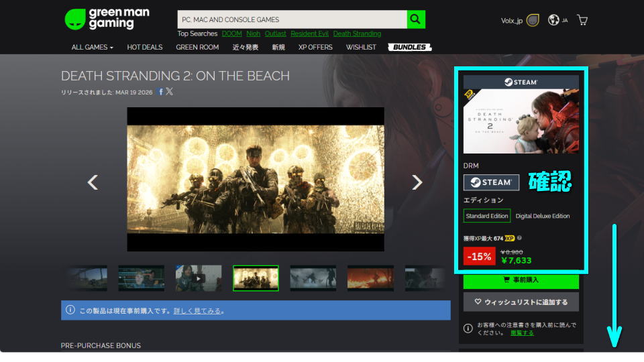This screenshot has width=644, height=362.
Task: Select the gray foggy battlefield thumbnail
Action: (x=313, y=278)
